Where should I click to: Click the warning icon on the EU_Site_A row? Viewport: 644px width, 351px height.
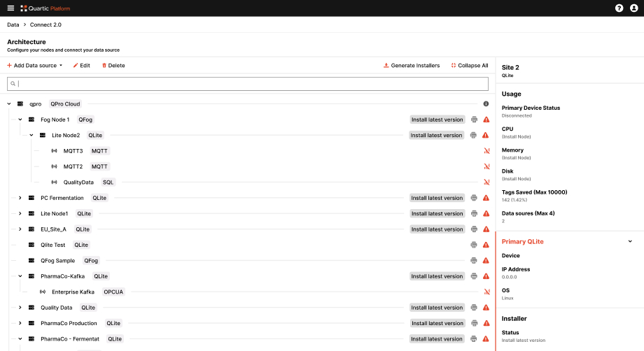pyautogui.click(x=486, y=229)
